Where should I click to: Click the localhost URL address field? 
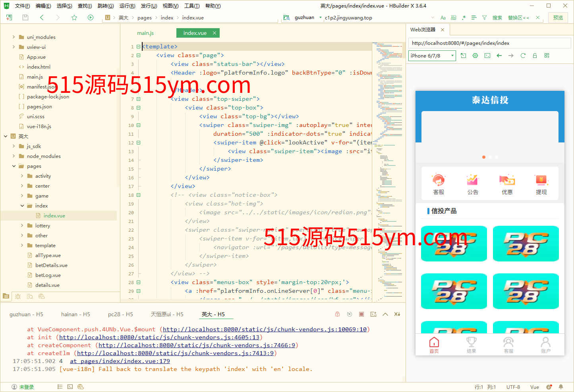(x=489, y=43)
